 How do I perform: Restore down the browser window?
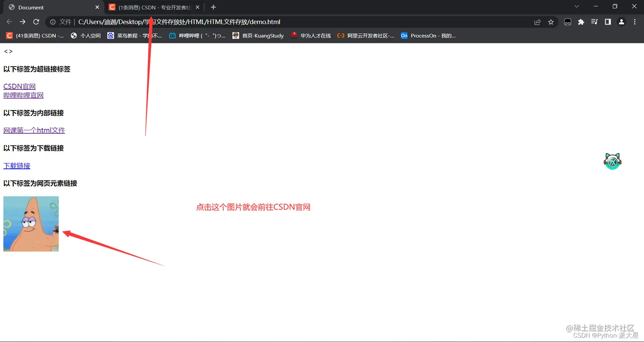615,6
